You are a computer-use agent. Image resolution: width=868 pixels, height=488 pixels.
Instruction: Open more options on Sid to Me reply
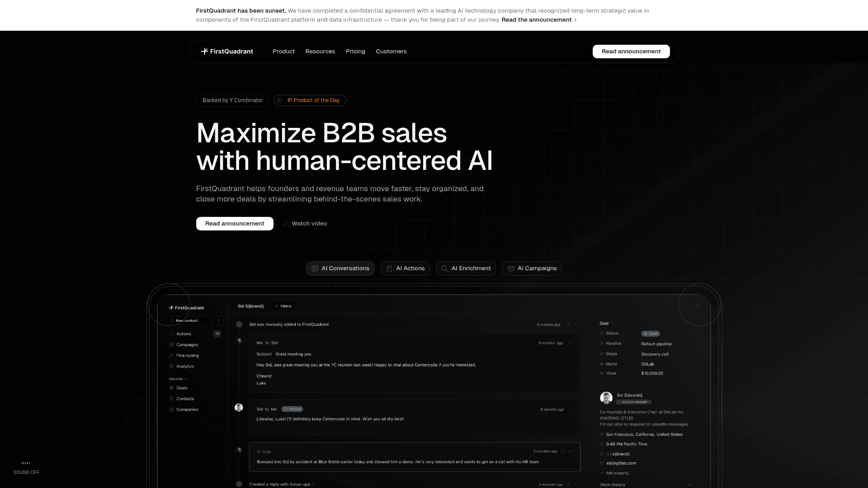tap(571, 409)
